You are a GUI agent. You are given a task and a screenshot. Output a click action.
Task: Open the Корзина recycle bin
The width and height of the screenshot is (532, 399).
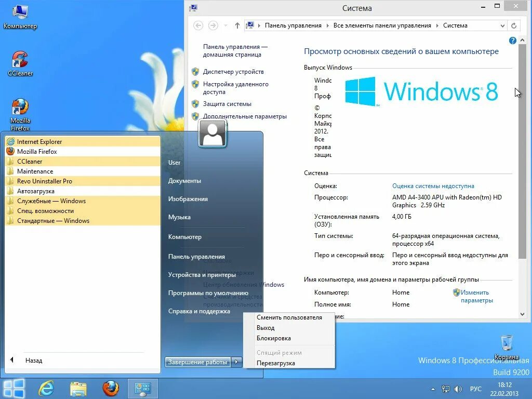coord(507,344)
